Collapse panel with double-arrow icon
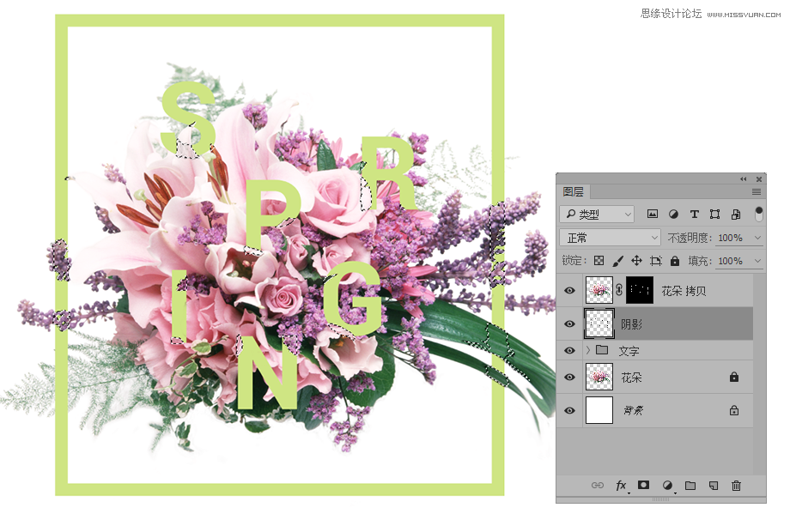The width and height of the screenshot is (790, 532). coord(743,178)
